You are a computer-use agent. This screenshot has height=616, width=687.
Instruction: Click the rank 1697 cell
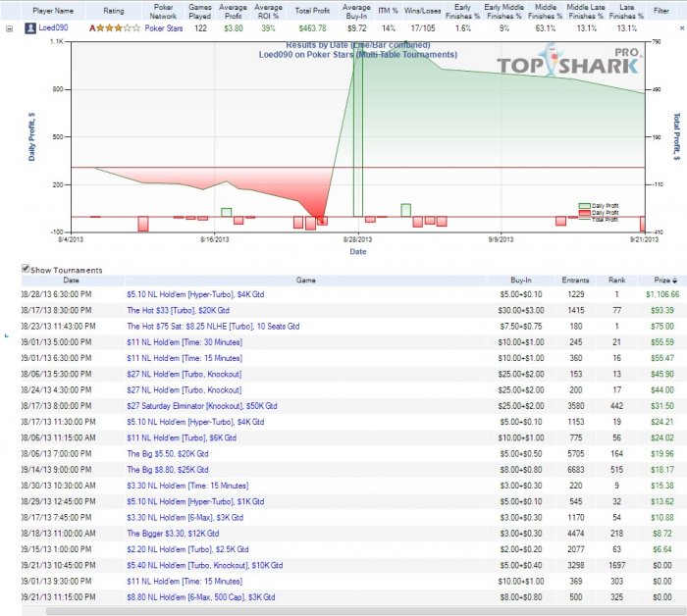[x=616, y=565]
